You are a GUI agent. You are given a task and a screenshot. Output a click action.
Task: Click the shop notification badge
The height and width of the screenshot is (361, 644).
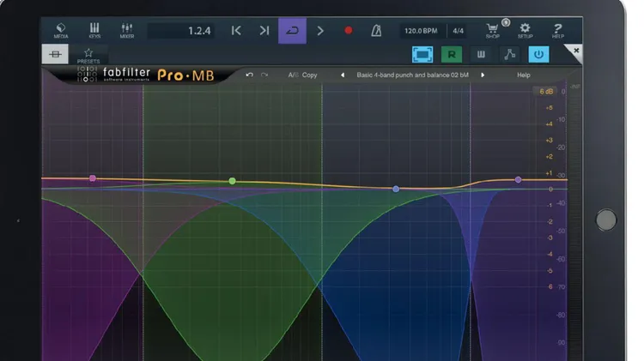(506, 22)
